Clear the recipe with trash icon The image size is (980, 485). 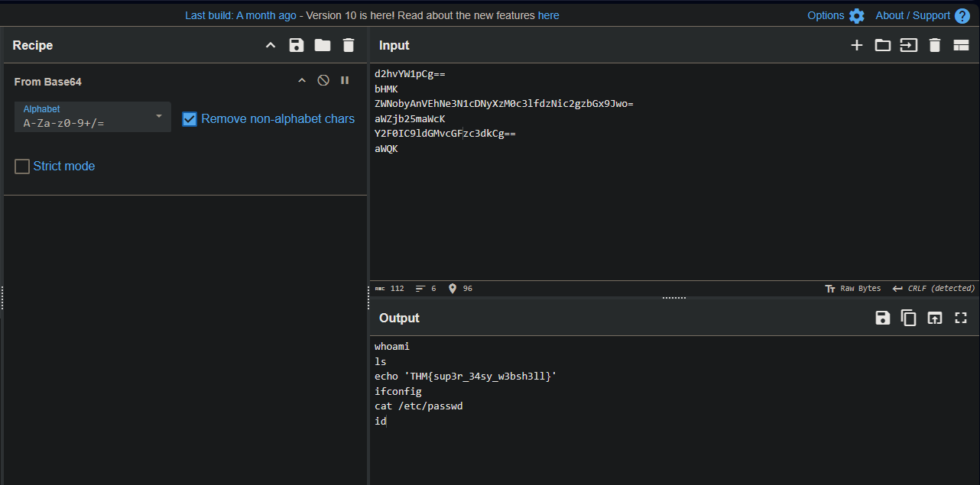click(x=349, y=46)
